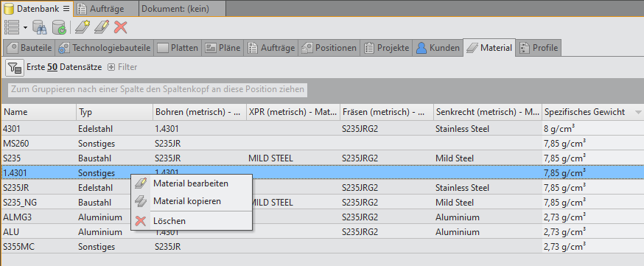Viewport: 644px width, 266px height.
Task: Click Stainless Steel in the 4301 row
Action: pos(463,128)
